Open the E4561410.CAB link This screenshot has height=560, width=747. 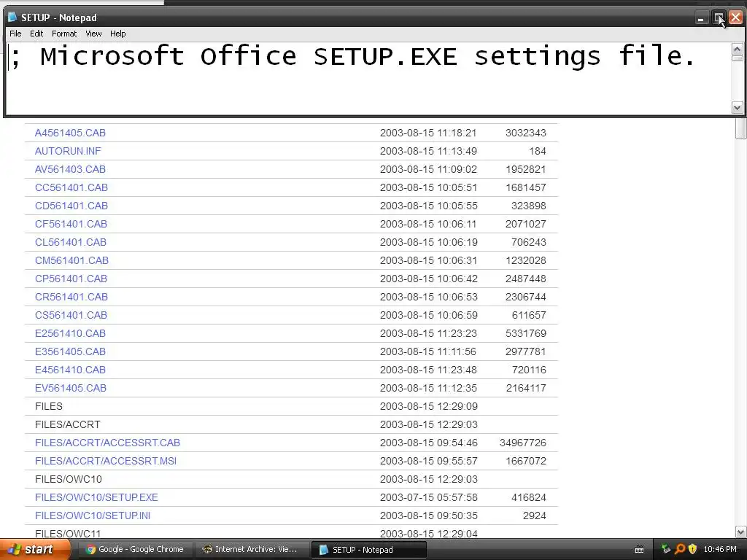tap(70, 370)
